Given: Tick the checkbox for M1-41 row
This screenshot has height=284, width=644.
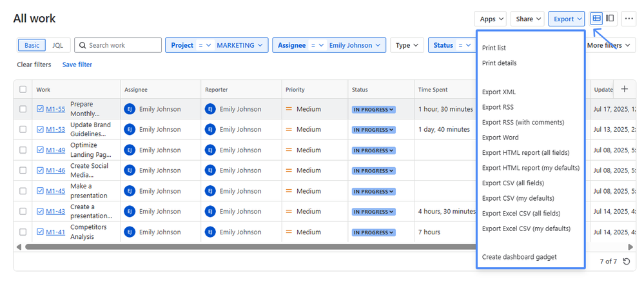Looking at the screenshot, I should 23,232.
